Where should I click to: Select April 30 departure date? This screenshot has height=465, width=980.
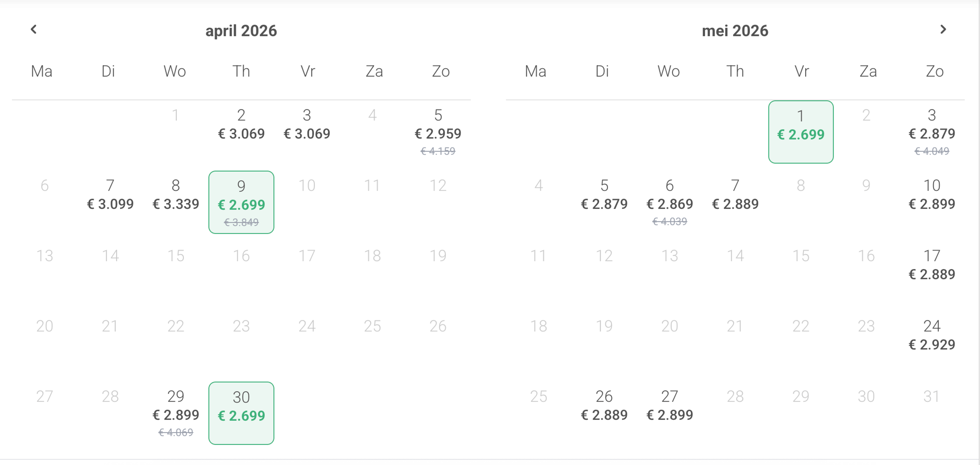click(241, 413)
